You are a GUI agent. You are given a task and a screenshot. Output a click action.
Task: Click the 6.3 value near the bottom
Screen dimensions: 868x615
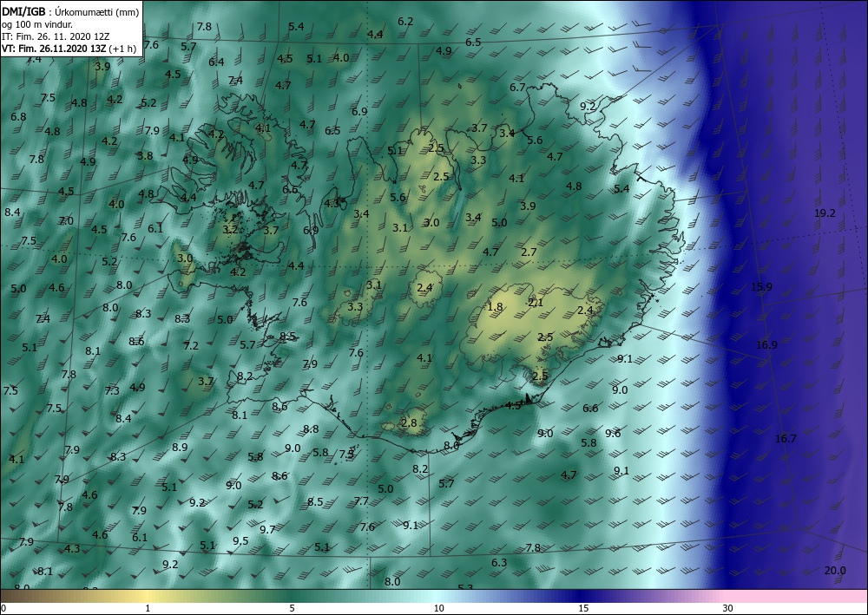[499, 562]
